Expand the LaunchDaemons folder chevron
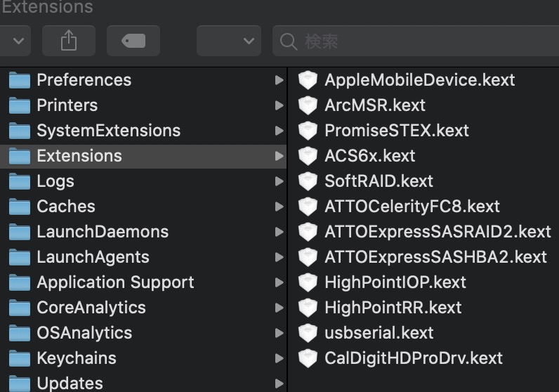The width and height of the screenshot is (559, 392). [x=279, y=232]
